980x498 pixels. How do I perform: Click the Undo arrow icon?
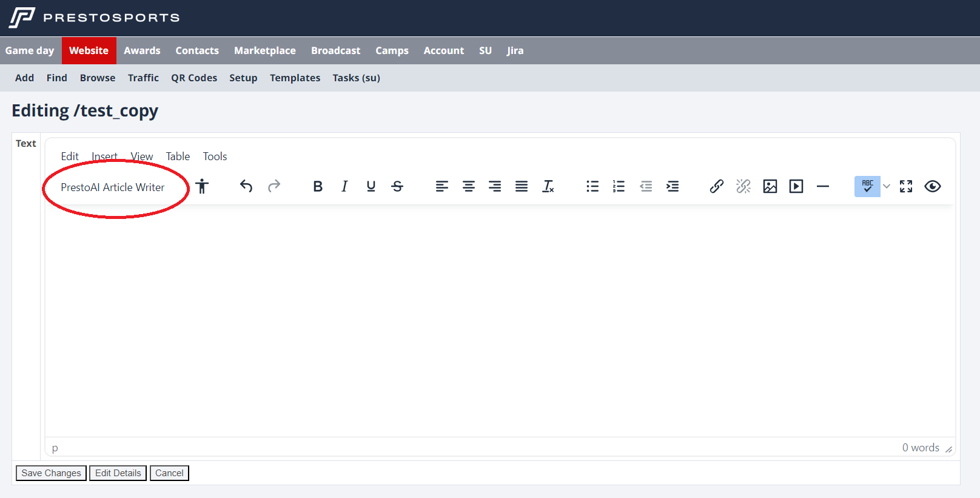pos(246,186)
